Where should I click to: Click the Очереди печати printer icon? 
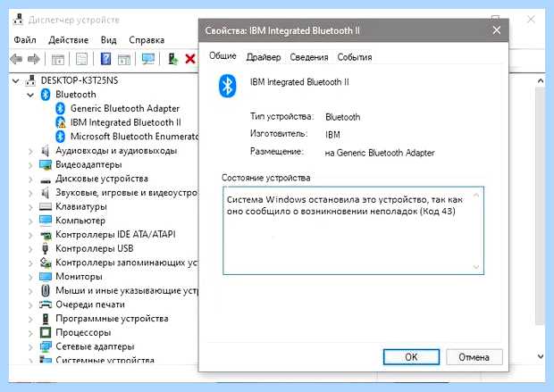(x=46, y=304)
